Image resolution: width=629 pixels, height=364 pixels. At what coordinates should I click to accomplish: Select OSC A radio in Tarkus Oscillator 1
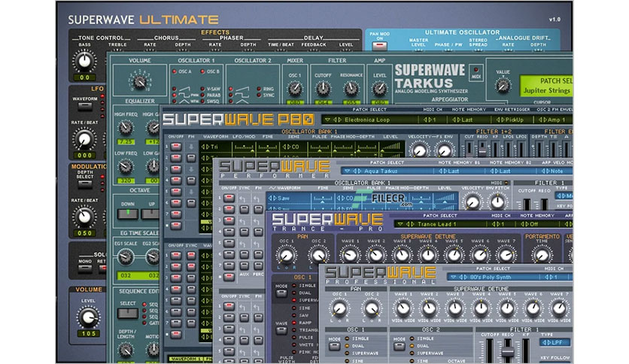click(174, 71)
